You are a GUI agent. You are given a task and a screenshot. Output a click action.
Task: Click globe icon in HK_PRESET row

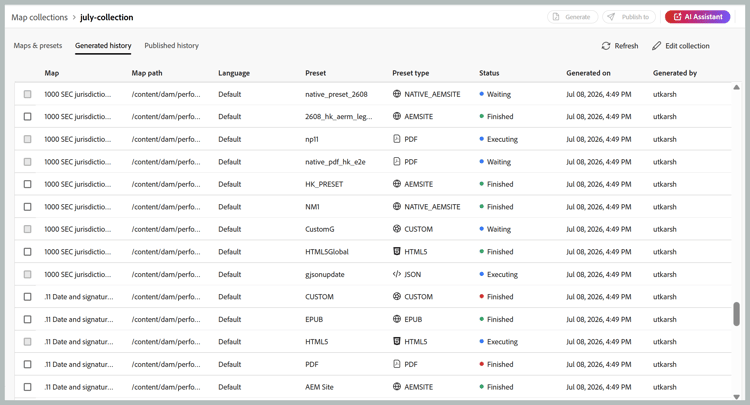coord(397,184)
